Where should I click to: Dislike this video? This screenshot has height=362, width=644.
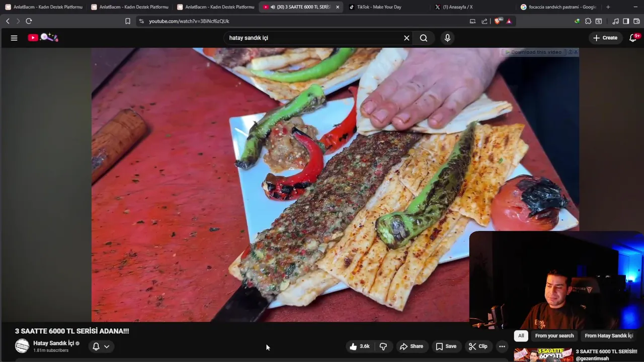pos(383,346)
